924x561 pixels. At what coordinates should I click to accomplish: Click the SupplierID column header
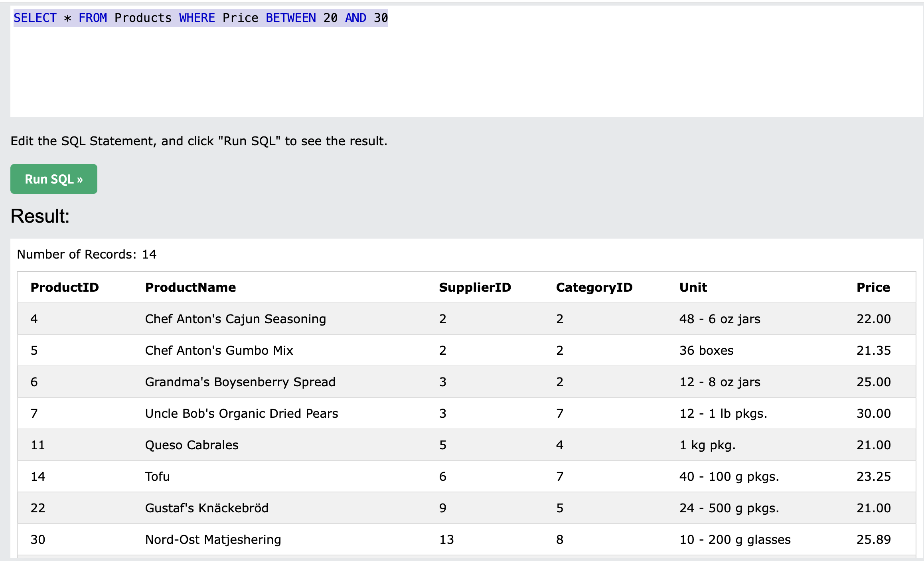coord(475,287)
